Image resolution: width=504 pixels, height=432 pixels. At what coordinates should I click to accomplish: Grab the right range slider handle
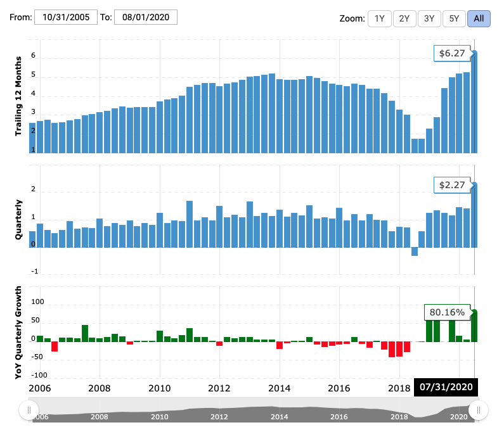point(478,410)
